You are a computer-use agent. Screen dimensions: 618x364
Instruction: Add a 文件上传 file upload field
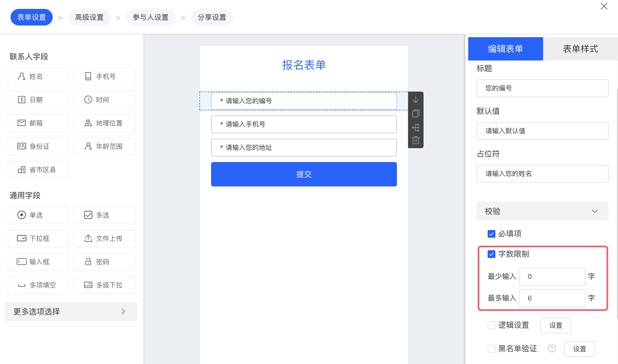105,239
